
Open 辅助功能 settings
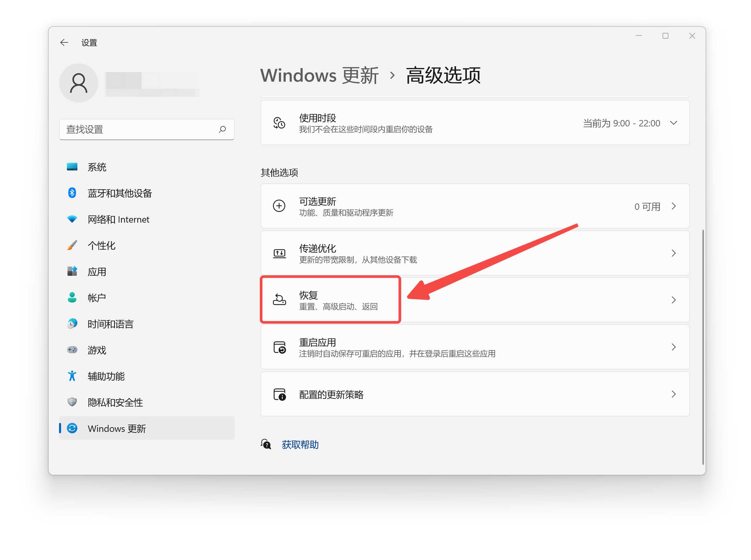point(147,375)
